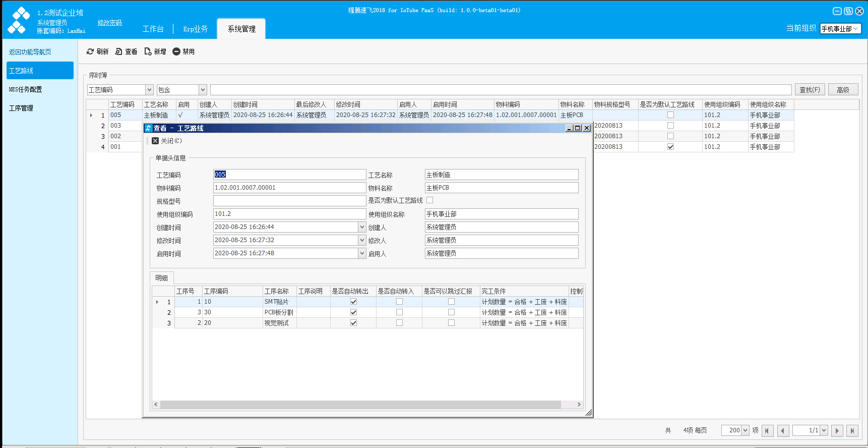Click the 修改密码 link
This screenshot has height=448, width=868.
point(109,23)
